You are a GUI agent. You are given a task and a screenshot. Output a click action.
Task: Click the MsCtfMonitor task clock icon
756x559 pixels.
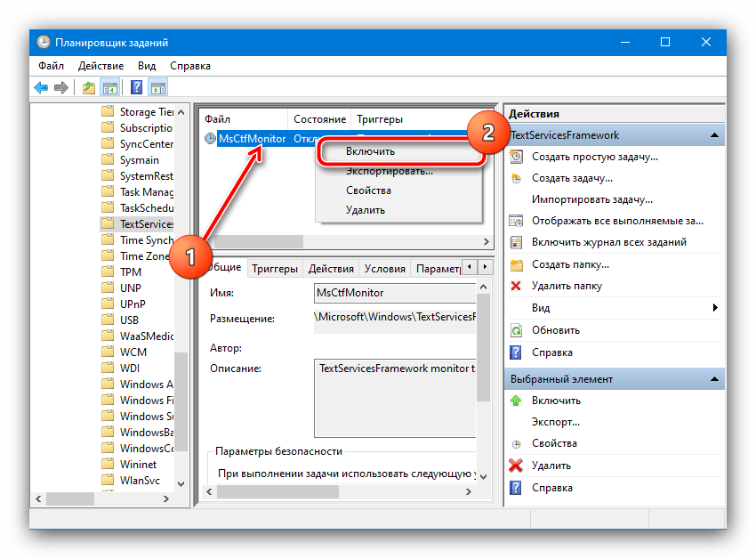click(x=210, y=139)
